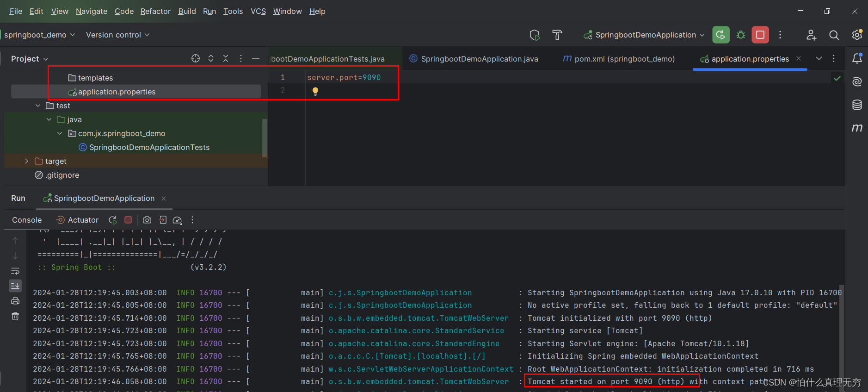The image size is (868, 392).
Task: Open the AI Assistant spiral tool window
Action: [857, 82]
